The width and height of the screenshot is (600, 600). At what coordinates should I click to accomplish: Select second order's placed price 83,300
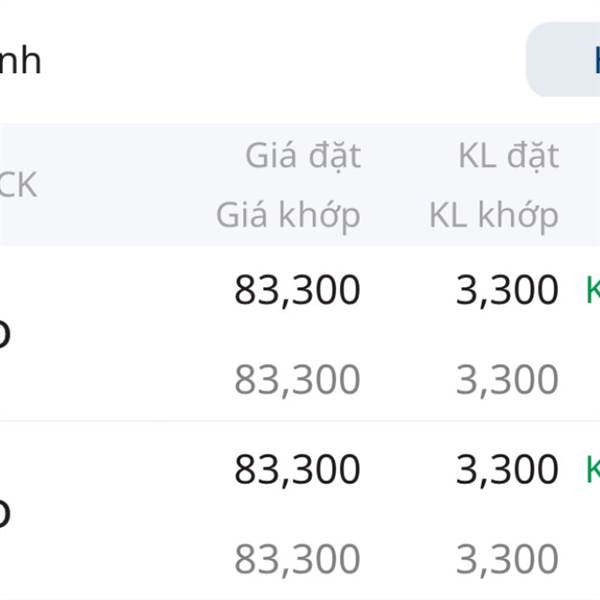[297, 469]
